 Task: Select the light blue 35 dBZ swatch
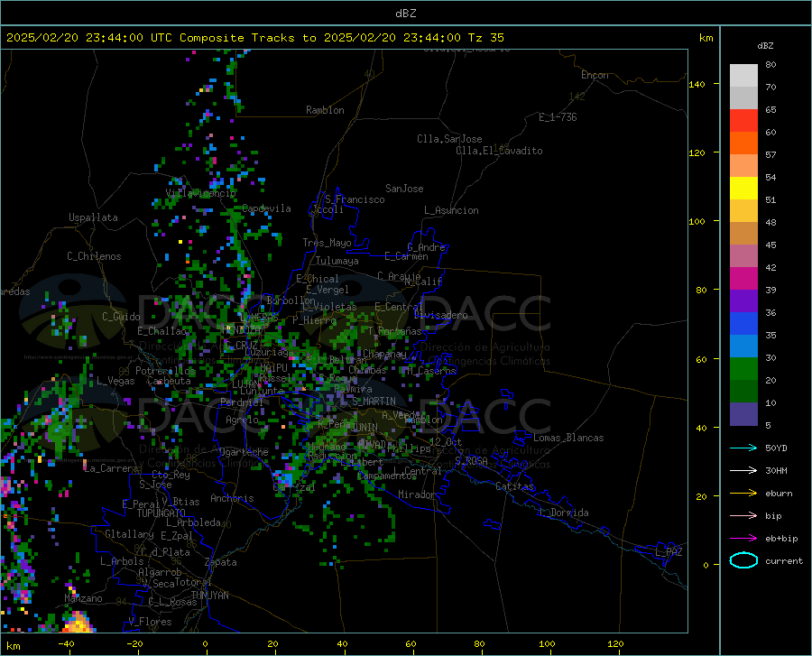[743, 346]
